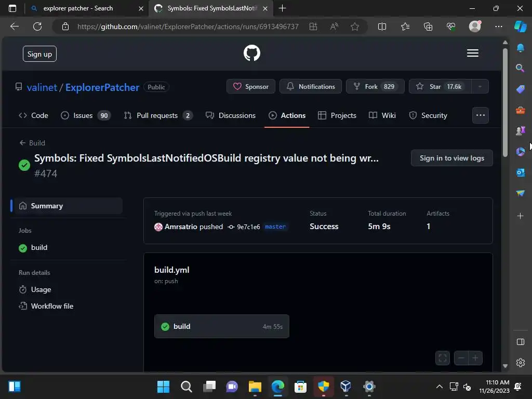Open the Issues tab

click(86, 115)
